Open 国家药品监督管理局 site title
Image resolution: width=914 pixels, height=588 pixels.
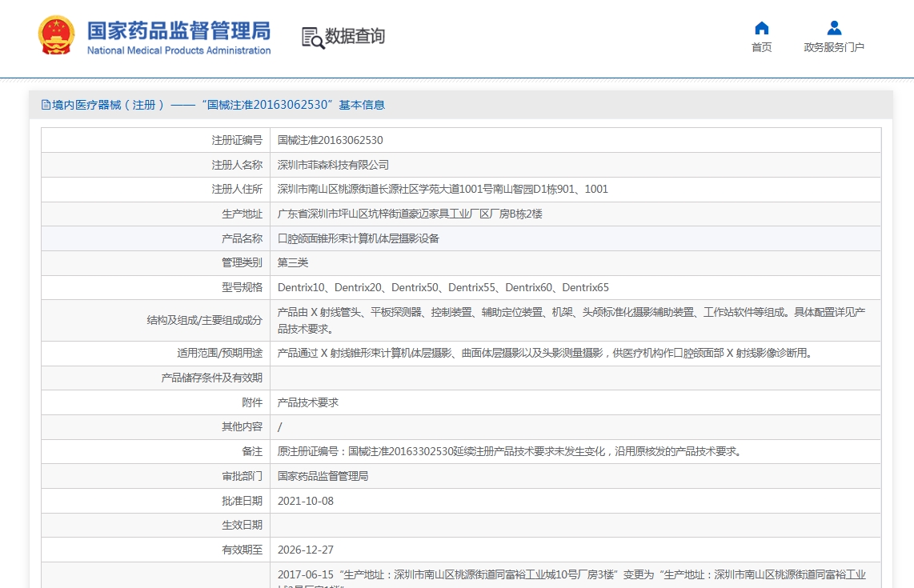coord(179,30)
